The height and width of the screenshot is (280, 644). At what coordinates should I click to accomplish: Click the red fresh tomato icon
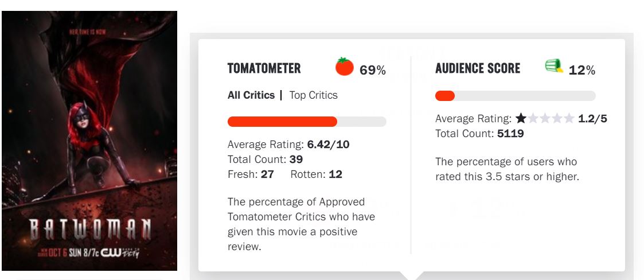tap(345, 67)
